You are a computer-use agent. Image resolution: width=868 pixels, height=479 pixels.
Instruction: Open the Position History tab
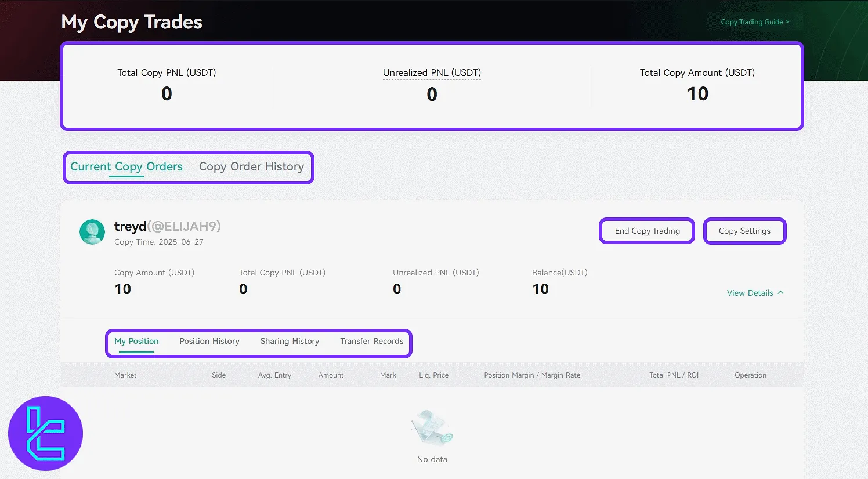pos(209,341)
